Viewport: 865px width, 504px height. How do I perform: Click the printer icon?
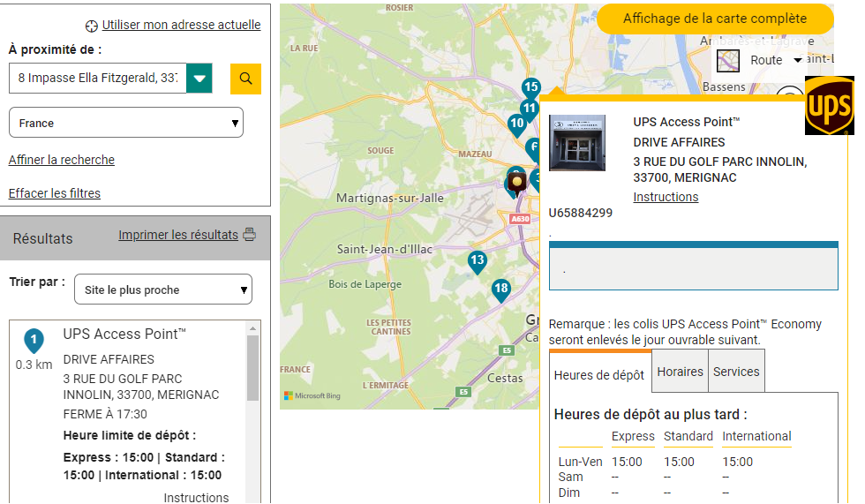(x=249, y=235)
